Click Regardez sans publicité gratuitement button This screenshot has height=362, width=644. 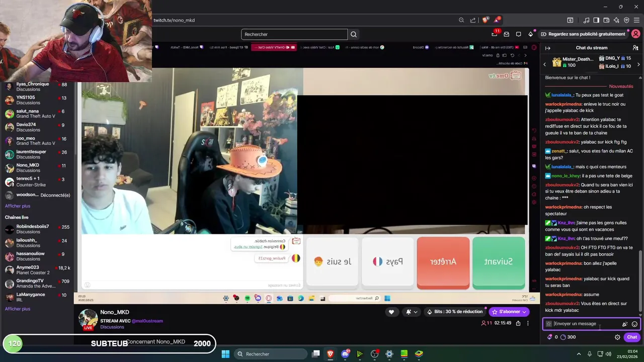[x=583, y=34]
